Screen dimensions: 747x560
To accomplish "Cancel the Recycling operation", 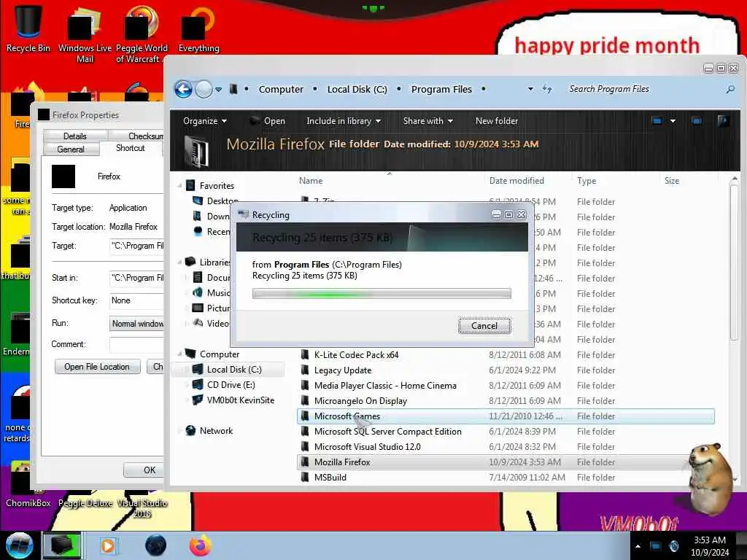I will point(484,326).
